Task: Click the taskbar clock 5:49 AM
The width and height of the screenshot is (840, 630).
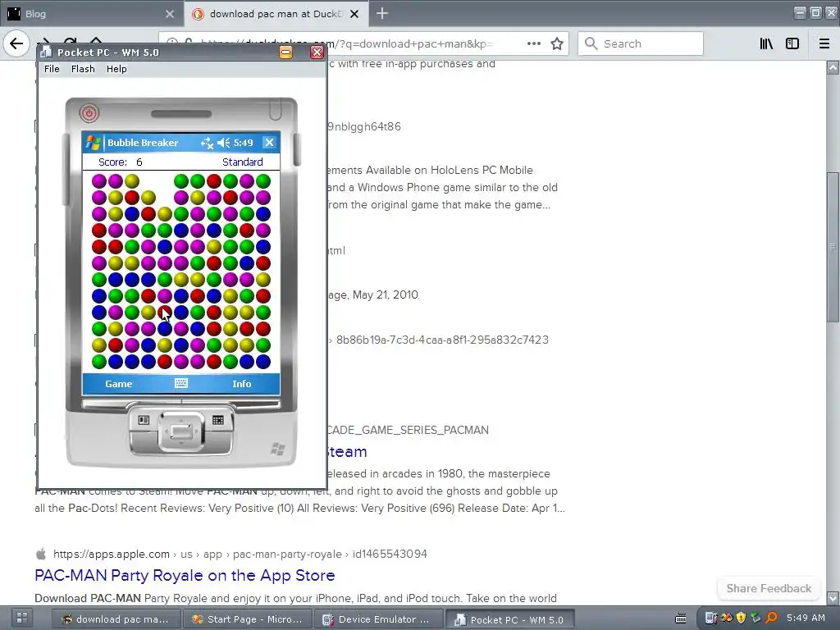Action: [806, 618]
